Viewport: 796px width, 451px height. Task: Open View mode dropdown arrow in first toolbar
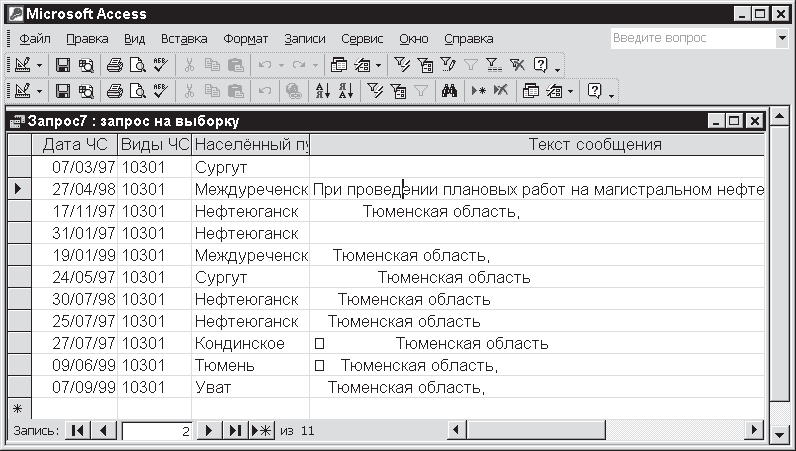pyautogui.click(x=40, y=65)
